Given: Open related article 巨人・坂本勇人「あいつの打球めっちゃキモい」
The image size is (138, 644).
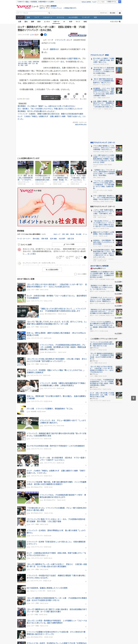Looking at the screenshot, I should [50, 109].
